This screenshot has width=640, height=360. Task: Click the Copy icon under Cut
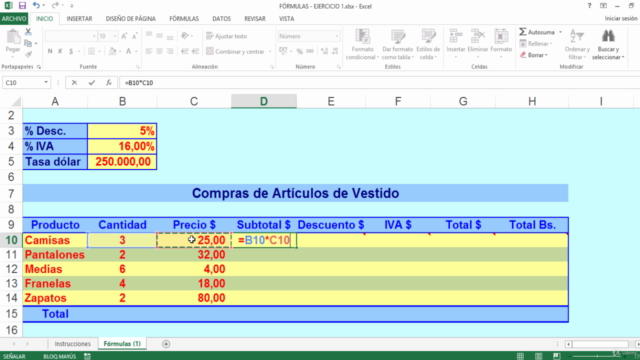click(x=28, y=43)
